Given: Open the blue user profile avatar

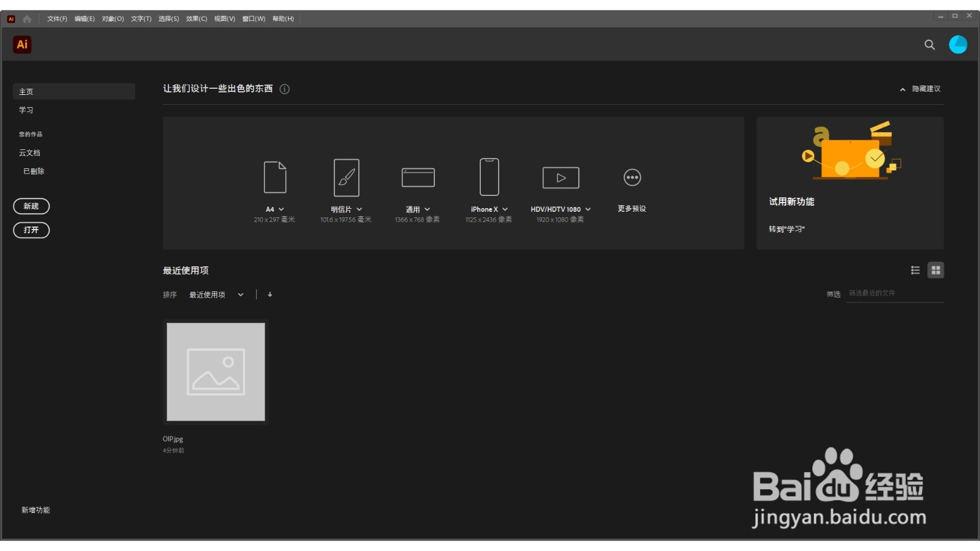Looking at the screenshot, I should tap(958, 44).
